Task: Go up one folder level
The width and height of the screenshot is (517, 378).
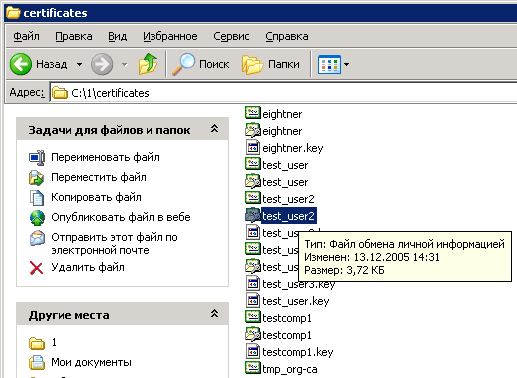Action: (x=148, y=64)
